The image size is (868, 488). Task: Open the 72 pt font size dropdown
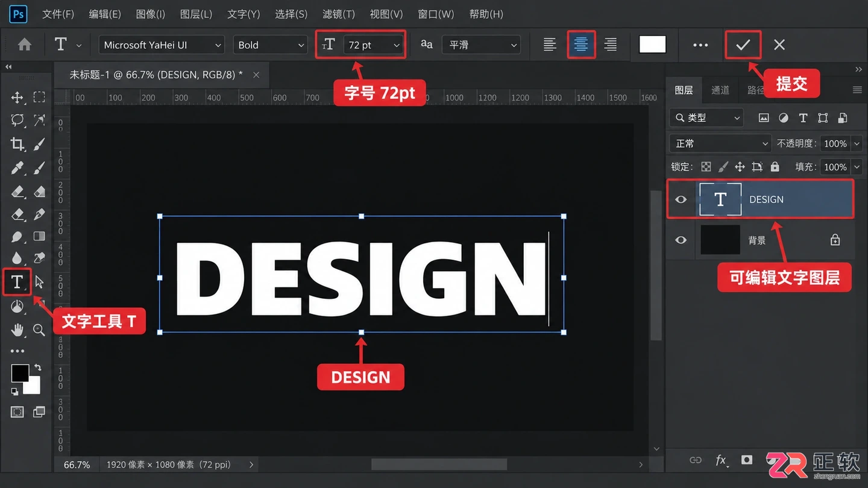pyautogui.click(x=374, y=45)
